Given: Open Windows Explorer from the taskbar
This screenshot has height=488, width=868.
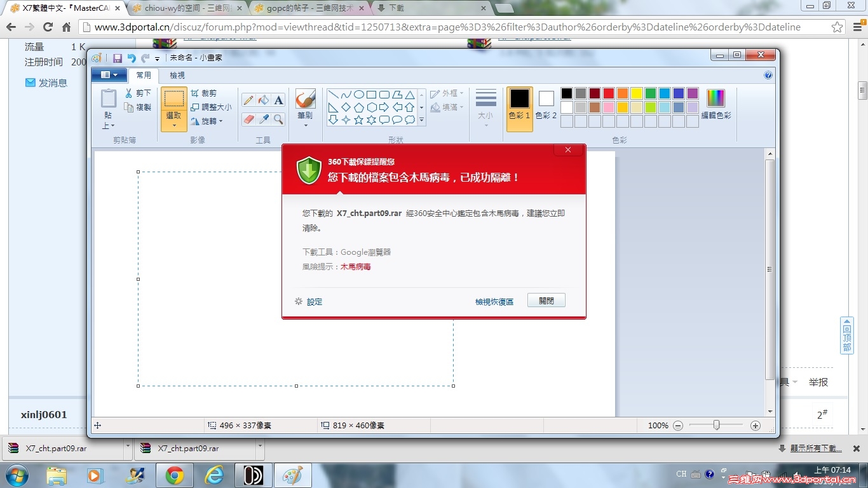Looking at the screenshot, I should (57, 475).
